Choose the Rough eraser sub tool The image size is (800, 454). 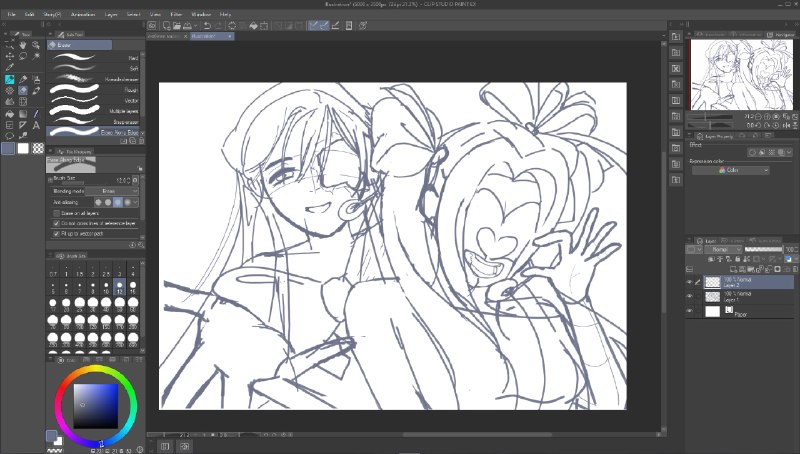point(94,90)
